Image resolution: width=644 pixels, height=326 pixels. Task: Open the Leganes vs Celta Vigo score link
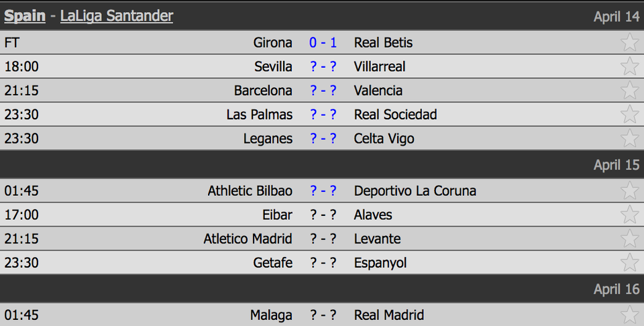tap(323, 138)
